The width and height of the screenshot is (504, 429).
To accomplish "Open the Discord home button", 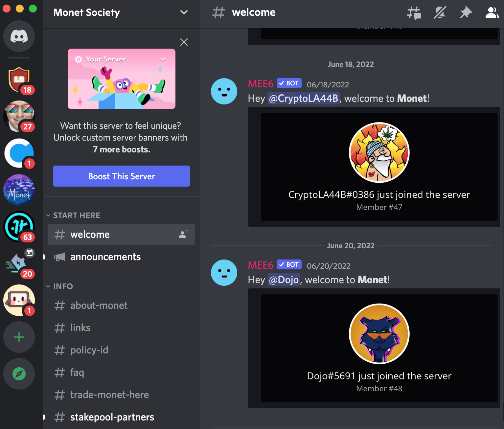I will (19, 36).
